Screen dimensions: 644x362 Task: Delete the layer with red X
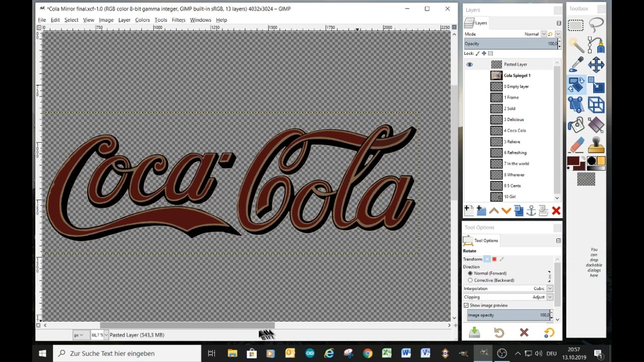556,211
